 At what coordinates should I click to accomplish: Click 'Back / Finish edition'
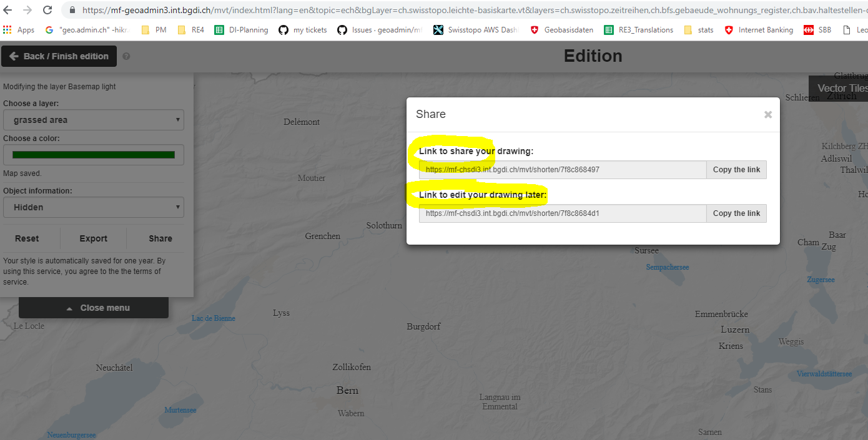(x=59, y=56)
